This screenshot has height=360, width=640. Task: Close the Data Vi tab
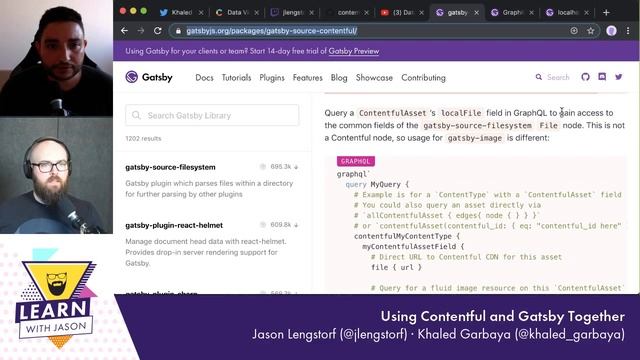[x=256, y=13]
